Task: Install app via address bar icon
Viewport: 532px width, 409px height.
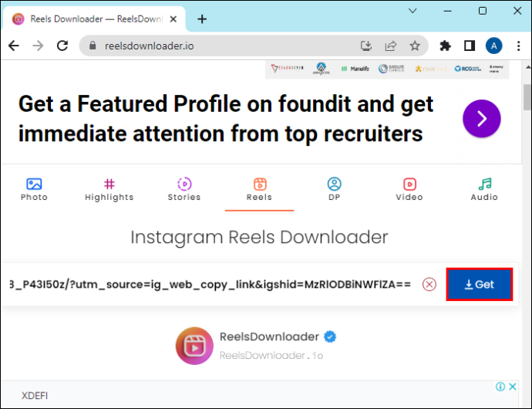Action: 365,46
